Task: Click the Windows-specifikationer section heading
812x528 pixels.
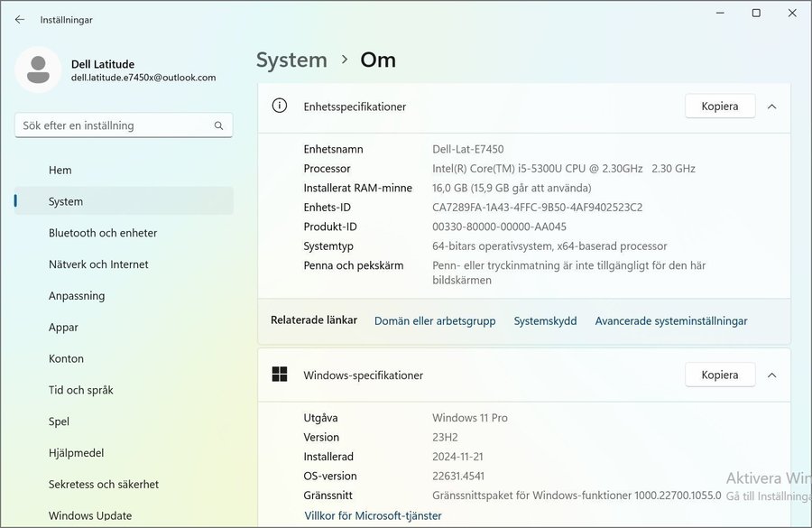Action: [x=363, y=375]
